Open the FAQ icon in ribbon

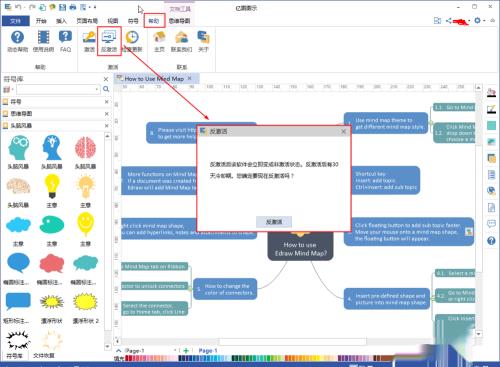65,37
